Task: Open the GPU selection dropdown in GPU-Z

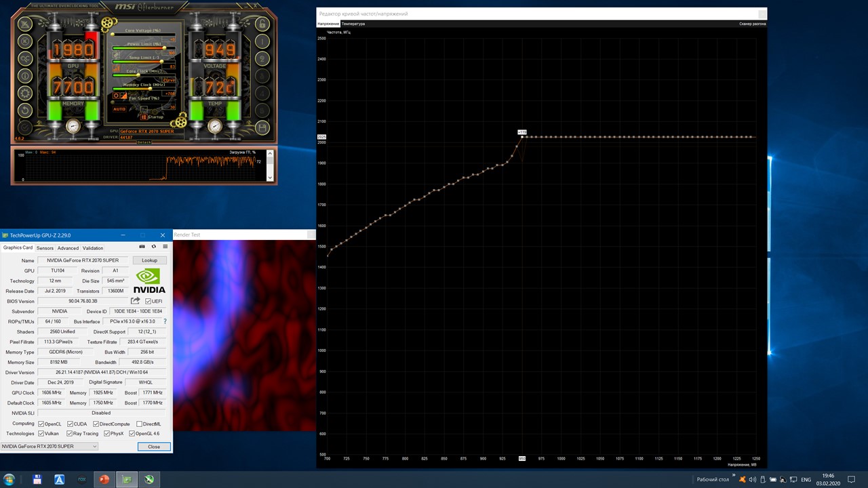Action: 50,447
